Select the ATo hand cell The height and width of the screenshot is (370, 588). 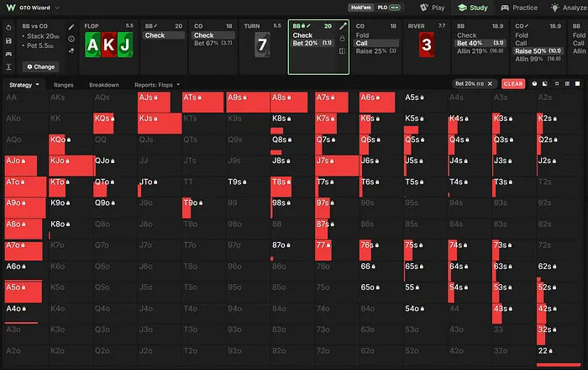tap(25, 187)
